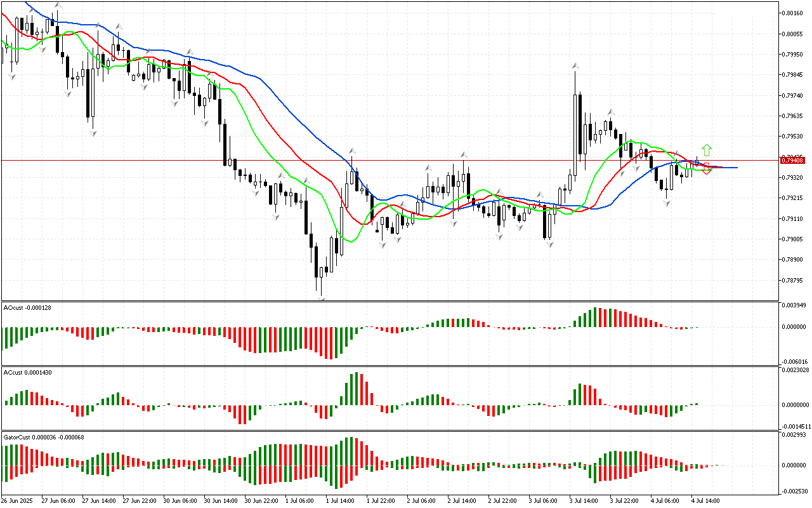Click the 0.0023028 AC scale value

click(x=796, y=370)
